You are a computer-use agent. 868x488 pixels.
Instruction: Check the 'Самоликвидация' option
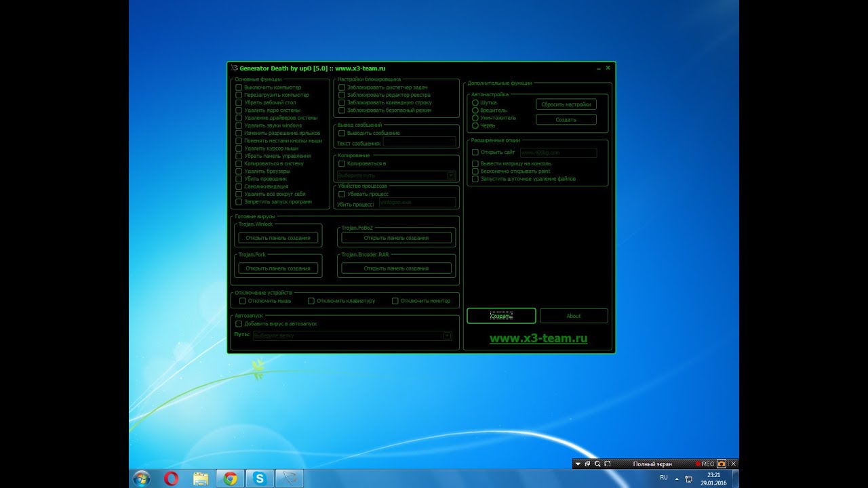239,186
